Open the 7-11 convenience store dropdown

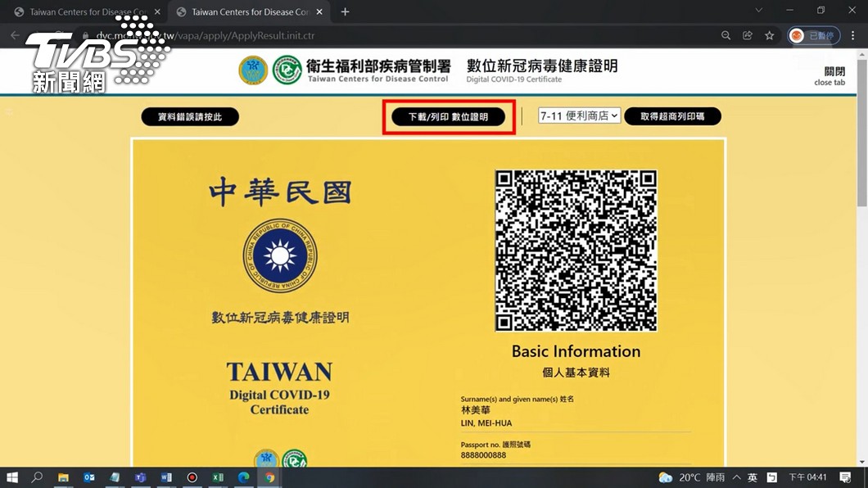(x=579, y=115)
